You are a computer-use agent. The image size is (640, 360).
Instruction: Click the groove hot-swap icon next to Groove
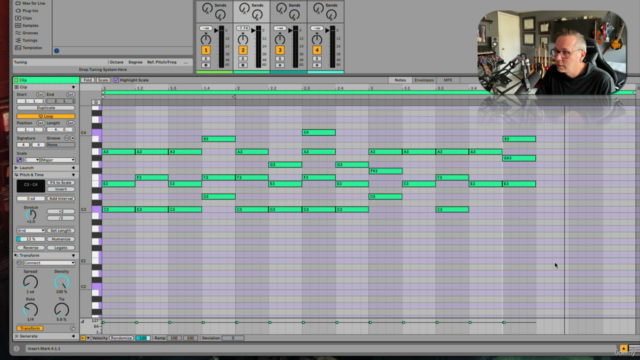(67, 138)
